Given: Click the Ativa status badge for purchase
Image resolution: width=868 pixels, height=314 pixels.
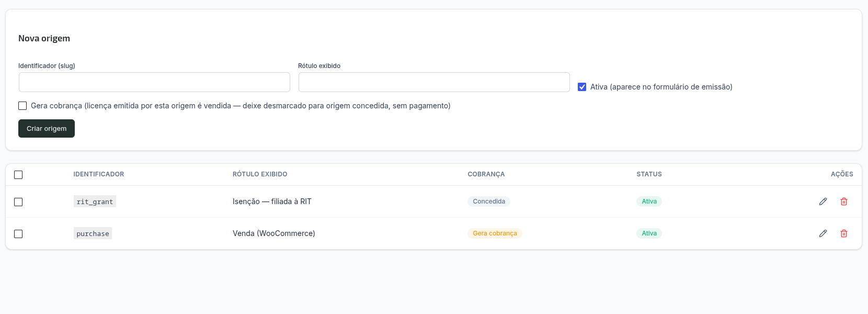Looking at the screenshot, I should [649, 233].
